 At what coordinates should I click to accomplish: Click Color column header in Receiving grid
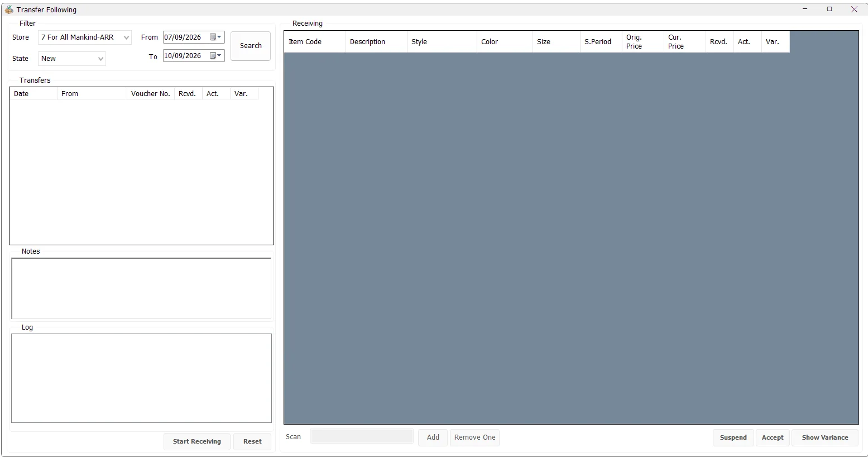[x=505, y=42]
